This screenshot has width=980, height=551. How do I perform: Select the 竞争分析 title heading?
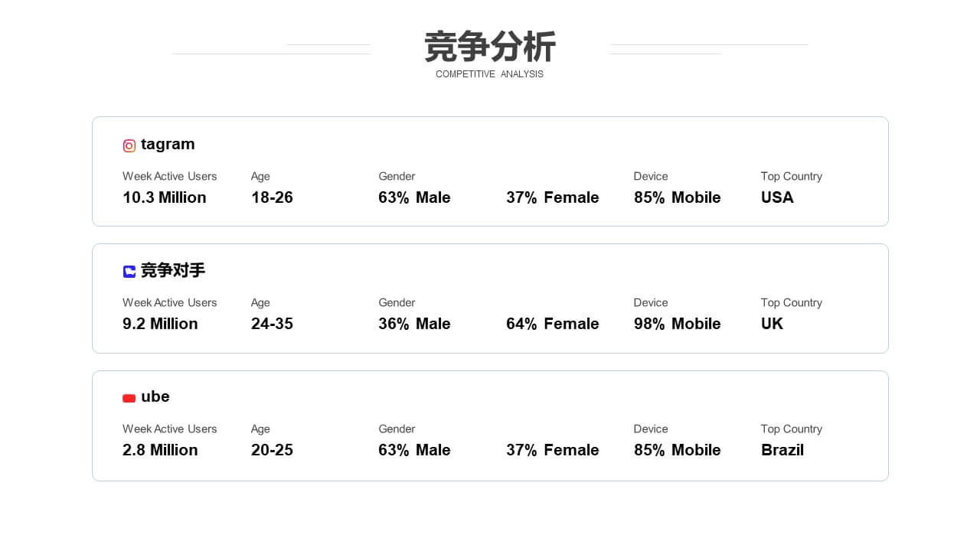[x=490, y=47]
